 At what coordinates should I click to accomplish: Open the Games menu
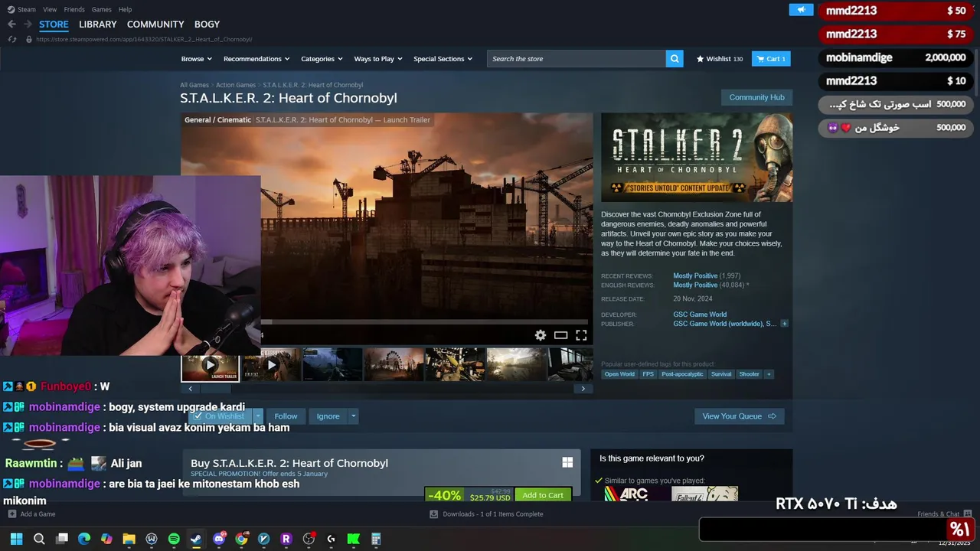pos(101,9)
